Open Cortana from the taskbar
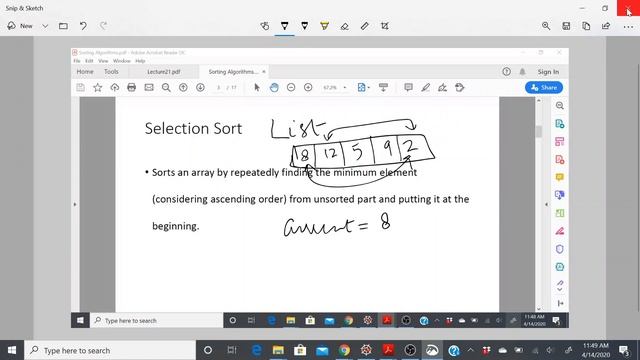 tap(208, 350)
